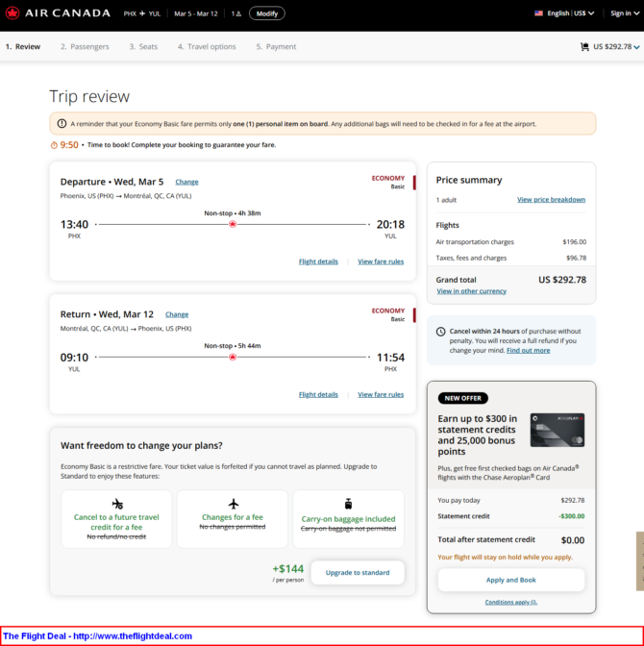Screen dimensions: 644x646
Task: Click the Economy Basic label on the return card
Action: click(x=388, y=314)
